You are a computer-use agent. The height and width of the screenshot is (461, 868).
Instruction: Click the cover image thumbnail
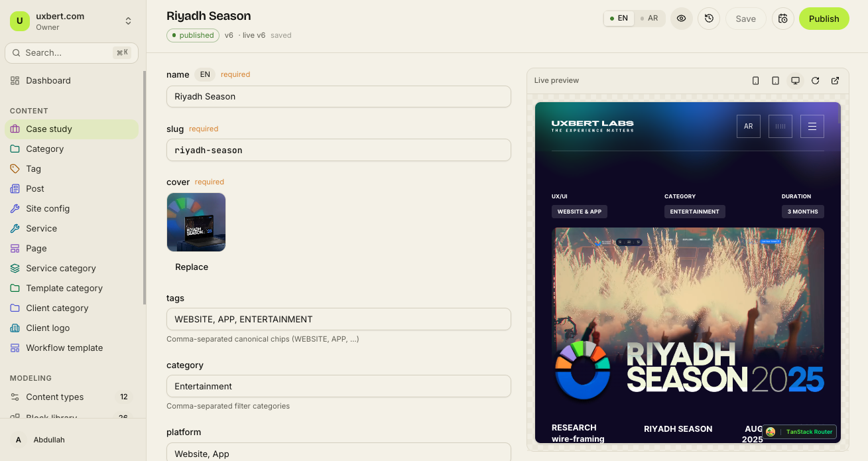[196, 222]
